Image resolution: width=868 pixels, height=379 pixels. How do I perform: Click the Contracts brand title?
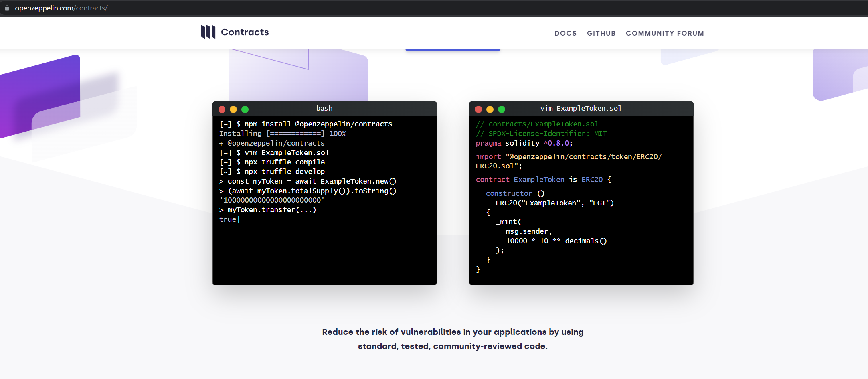(245, 32)
